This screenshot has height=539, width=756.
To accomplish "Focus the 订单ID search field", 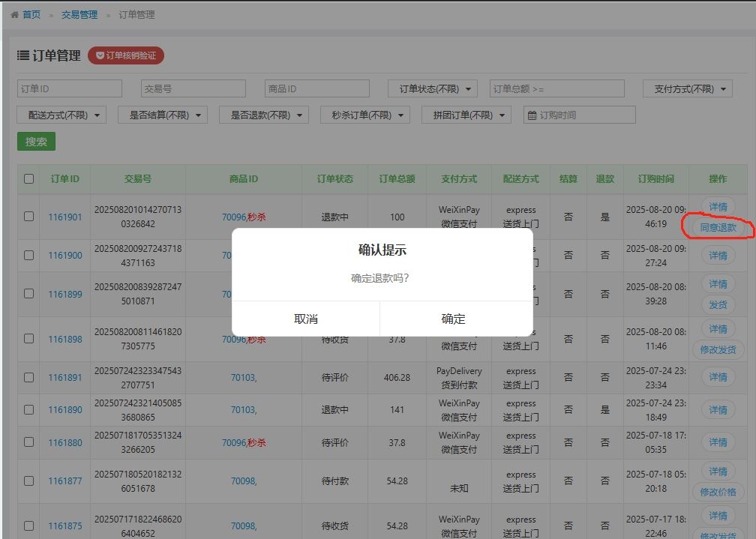I will click(x=70, y=88).
